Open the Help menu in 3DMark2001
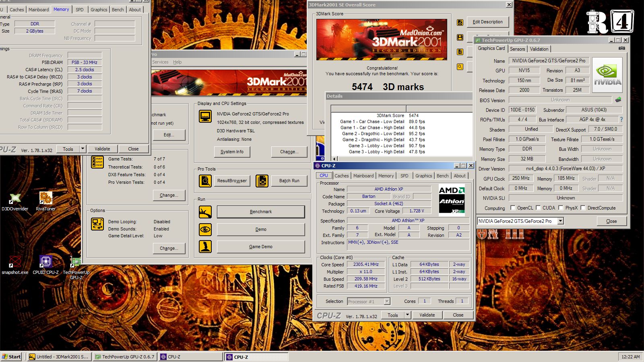644x362 pixels. [x=178, y=62]
